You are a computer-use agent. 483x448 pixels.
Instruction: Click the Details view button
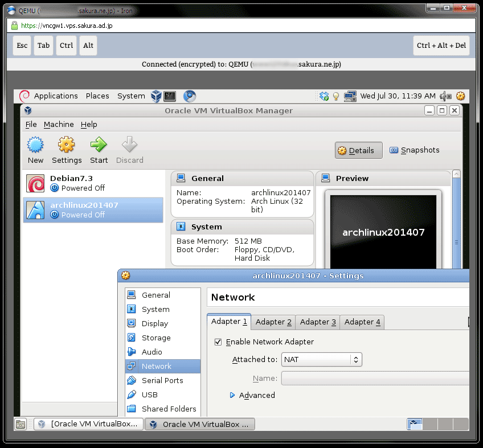pyautogui.click(x=359, y=150)
